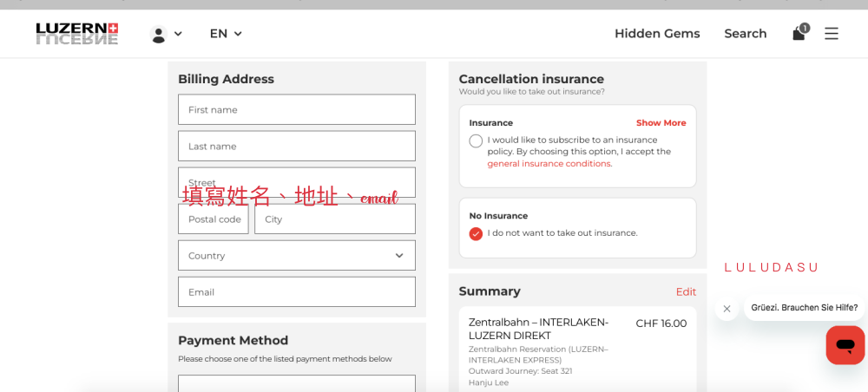Open the hamburger menu icon

(x=831, y=34)
